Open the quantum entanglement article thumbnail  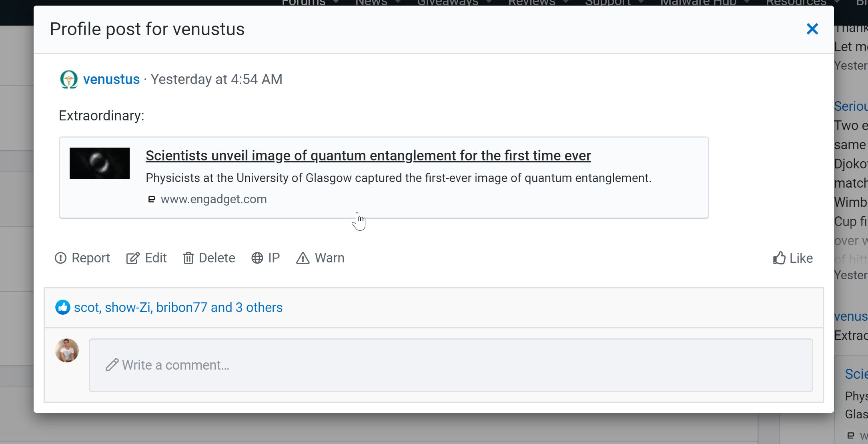(x=100, y=163)
